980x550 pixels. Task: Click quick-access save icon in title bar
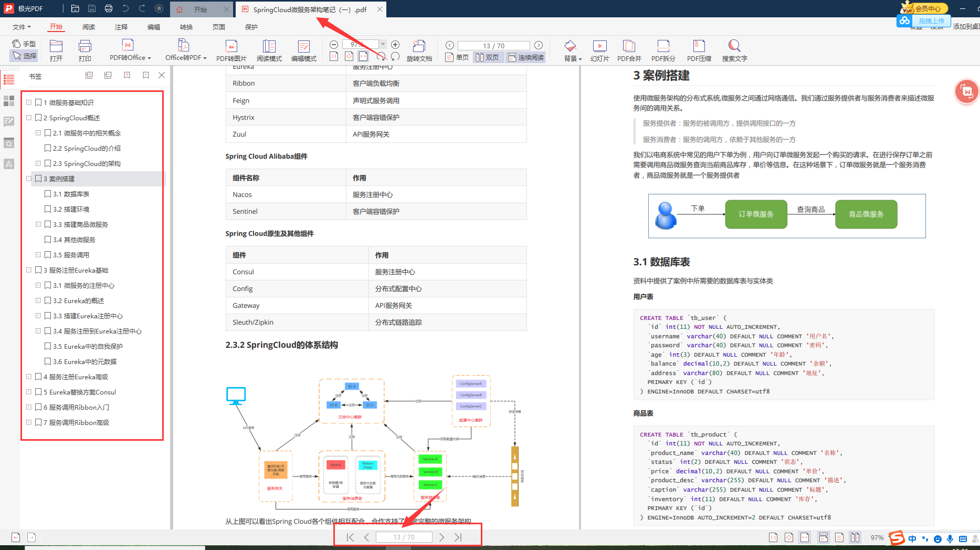[x=92, y=8]
